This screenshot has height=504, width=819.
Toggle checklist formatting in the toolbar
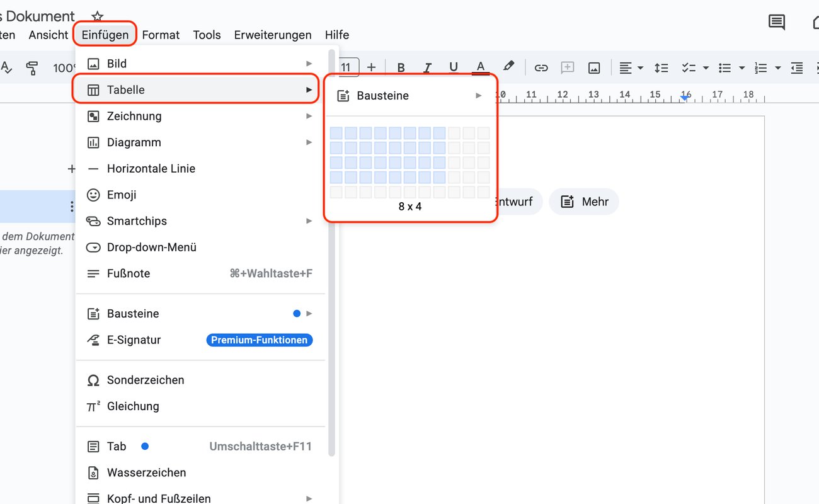[x=690, y=67]
